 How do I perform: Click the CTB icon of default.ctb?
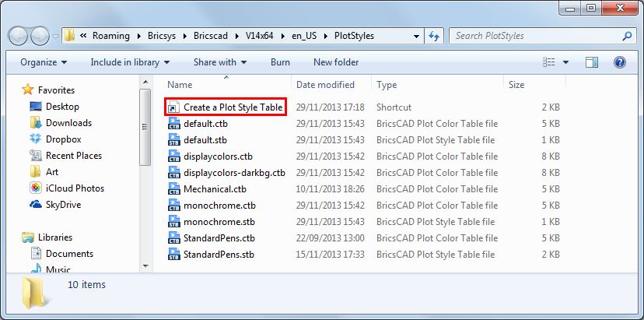click(174, 123)
